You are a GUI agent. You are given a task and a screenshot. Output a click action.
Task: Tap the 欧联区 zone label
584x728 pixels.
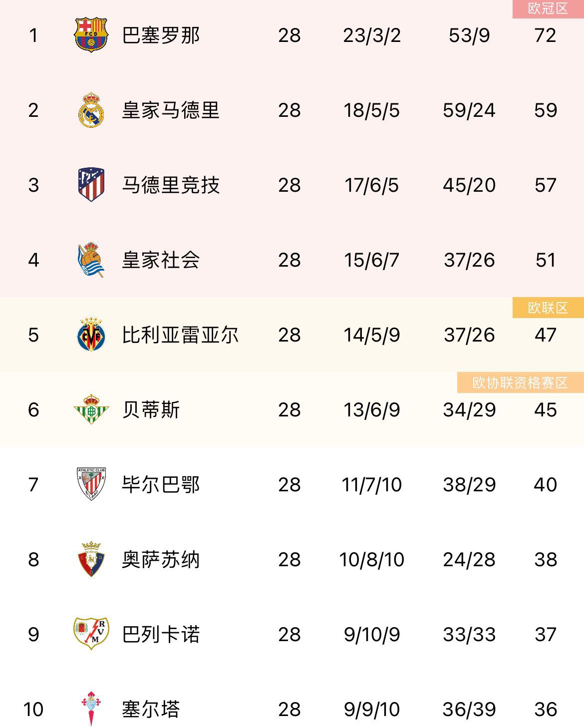[548, 308]
